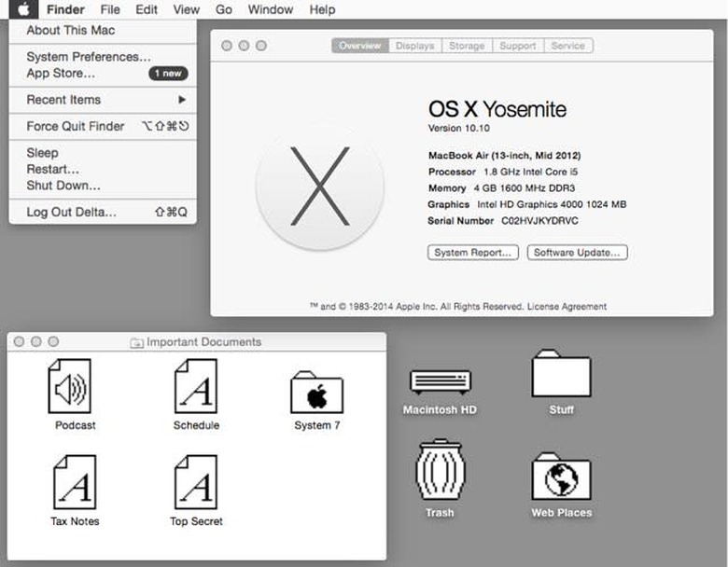The width and height of the screenshot is (728, 567).
Task: Click 'MacBook Air (13-inch, Mid 2012)' text
Action: pyautogui.click(x=504, y=156)
